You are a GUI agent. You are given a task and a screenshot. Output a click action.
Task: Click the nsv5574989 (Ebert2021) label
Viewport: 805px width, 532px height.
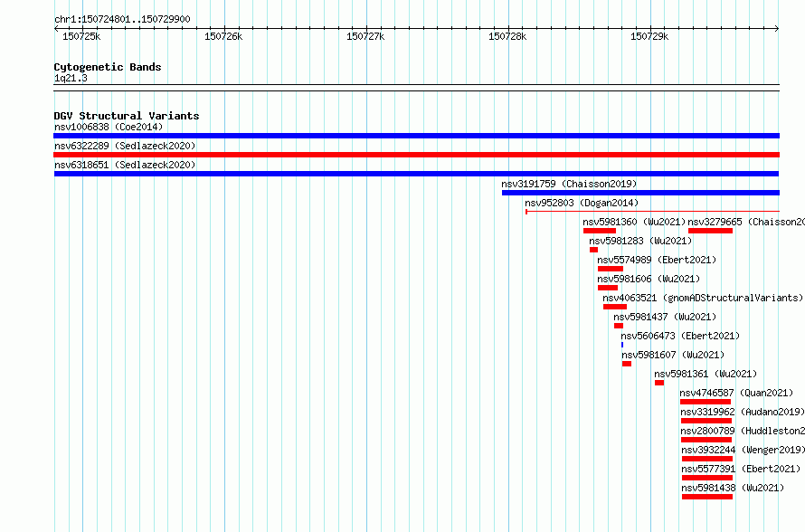(657, 260)
